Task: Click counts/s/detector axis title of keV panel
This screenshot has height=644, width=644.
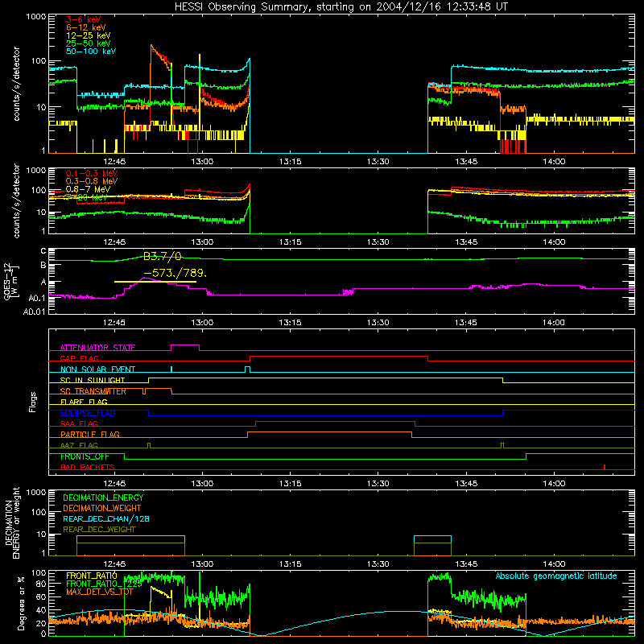Action: tap(16, 84)
